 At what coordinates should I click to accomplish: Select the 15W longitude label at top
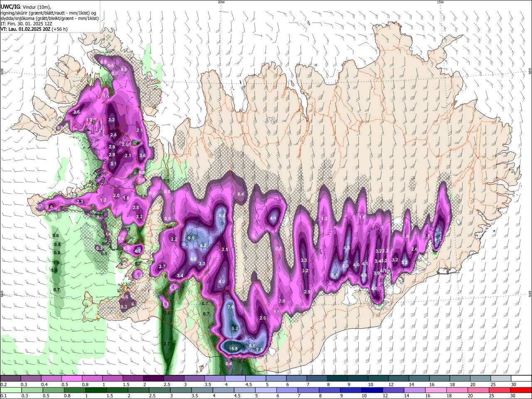tap(440, 2)
